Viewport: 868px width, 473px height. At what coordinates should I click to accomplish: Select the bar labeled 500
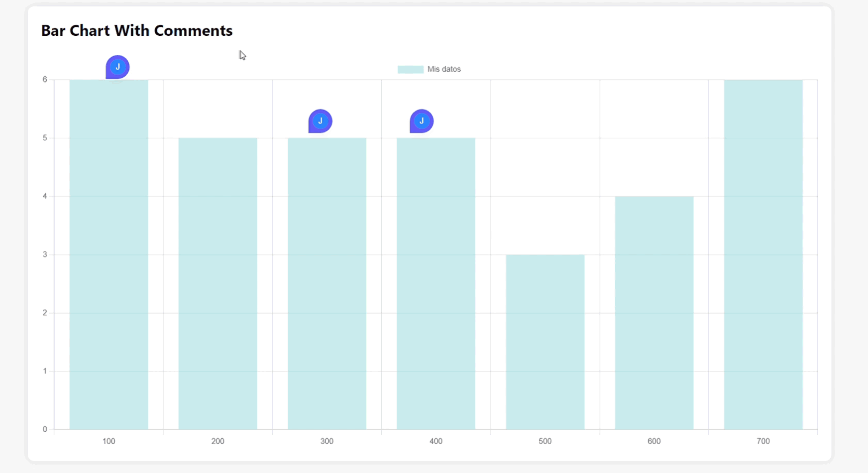point(545,342)
